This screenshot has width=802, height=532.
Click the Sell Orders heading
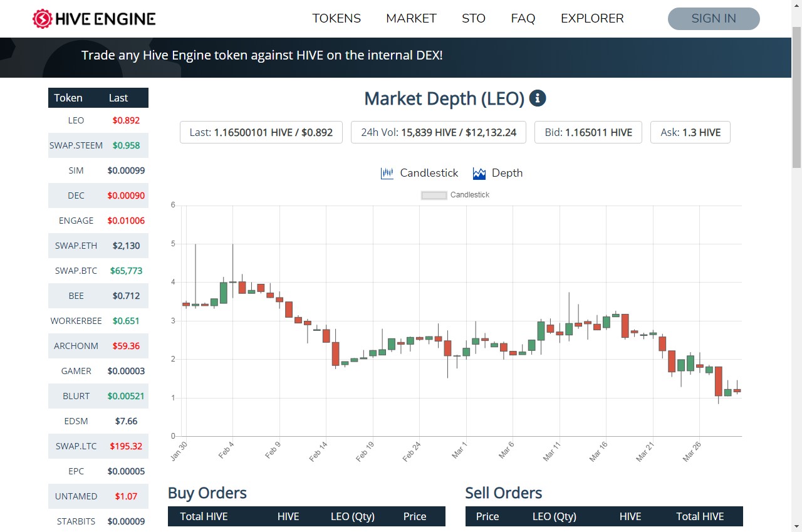pos(504,493)
